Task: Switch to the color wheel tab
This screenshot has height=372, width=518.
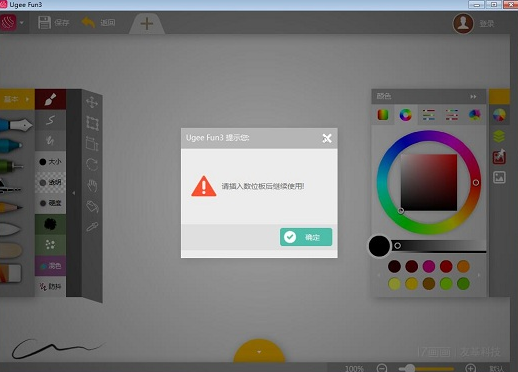Action: (406, 115)
